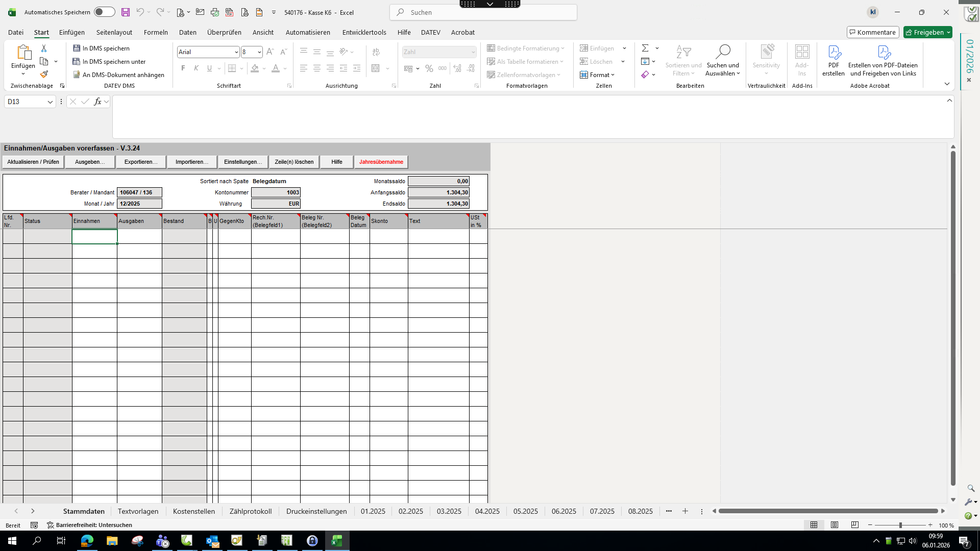
Task: Click the Save disk icon in title bar
Action: click(x=125, y=12)
